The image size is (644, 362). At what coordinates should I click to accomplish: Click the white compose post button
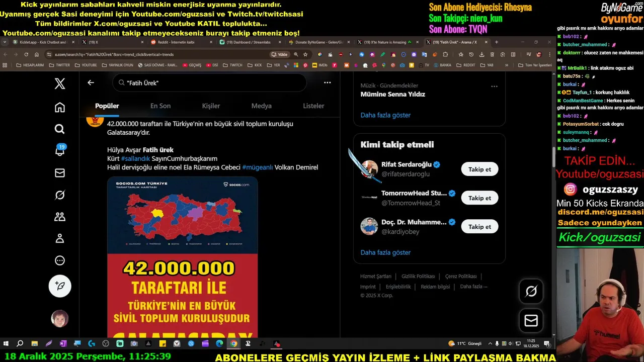click(x=60, y=286)
